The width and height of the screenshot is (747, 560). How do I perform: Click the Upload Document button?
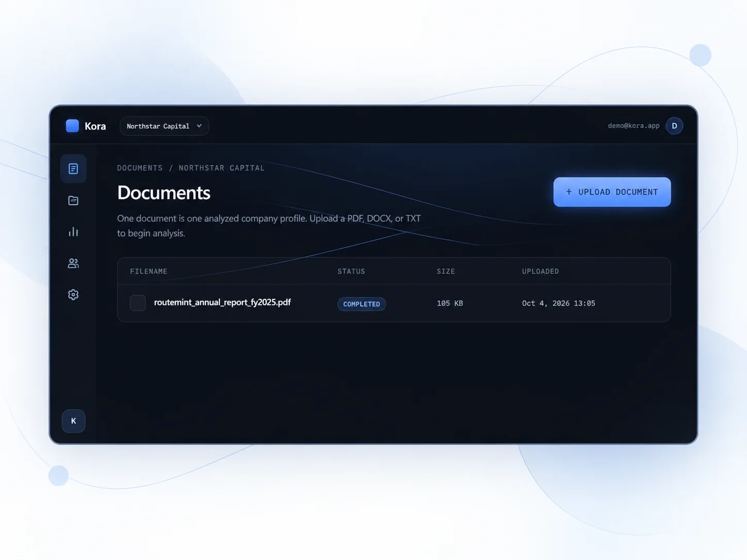tap(612, 192)
